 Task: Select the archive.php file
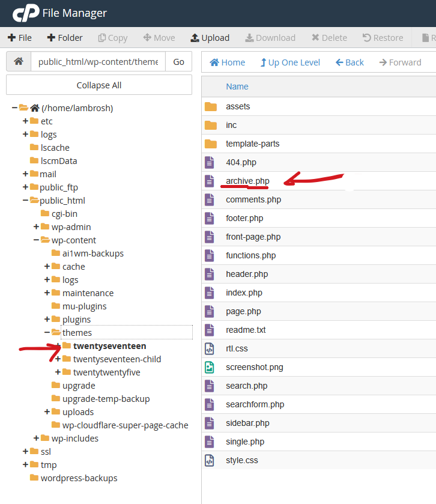(x=247, y=181)
